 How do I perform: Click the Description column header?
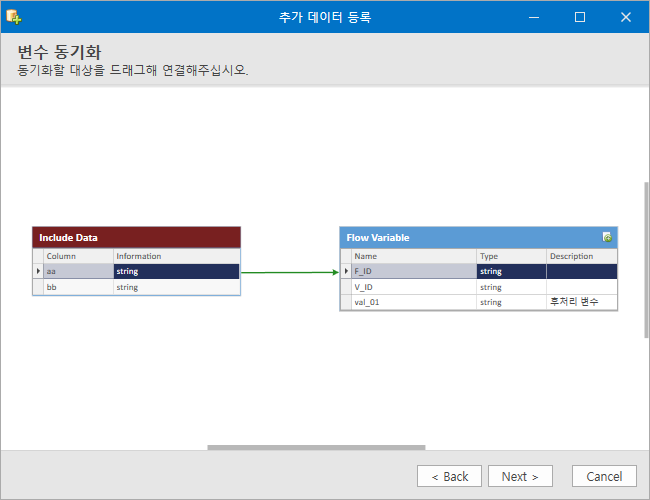pos(582,256)
